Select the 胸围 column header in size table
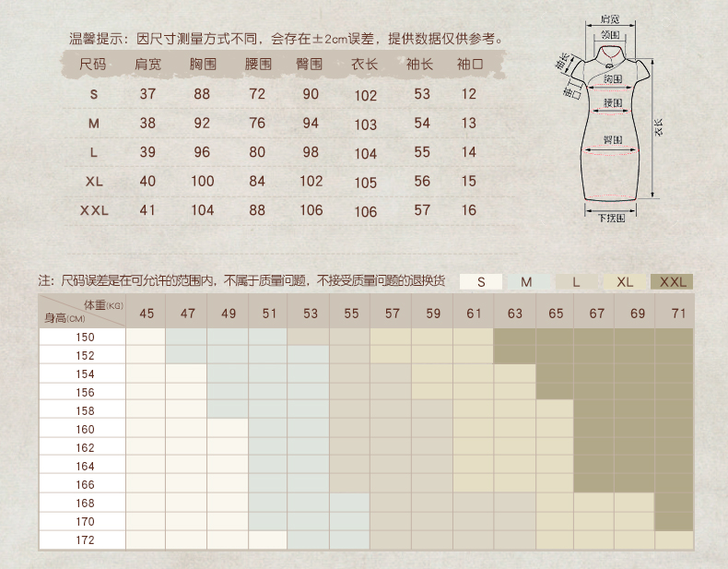728x569 pixels. tap(202, 65)
